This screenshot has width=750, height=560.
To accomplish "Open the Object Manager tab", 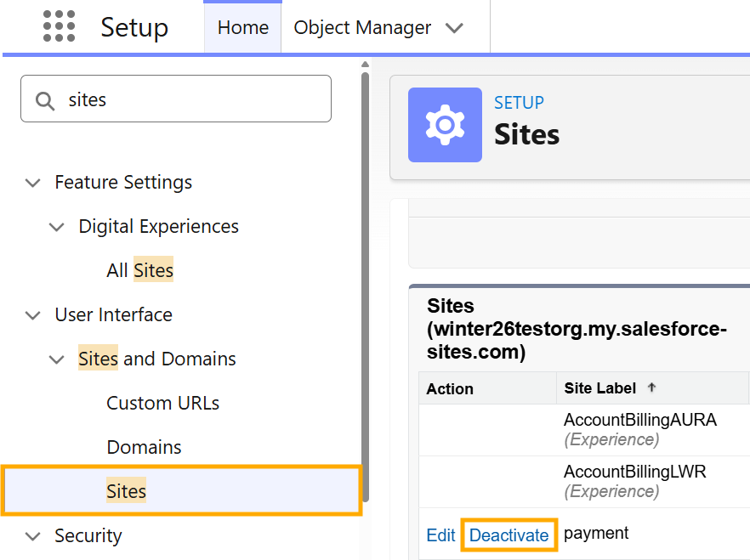I will (x=362, y=27).
